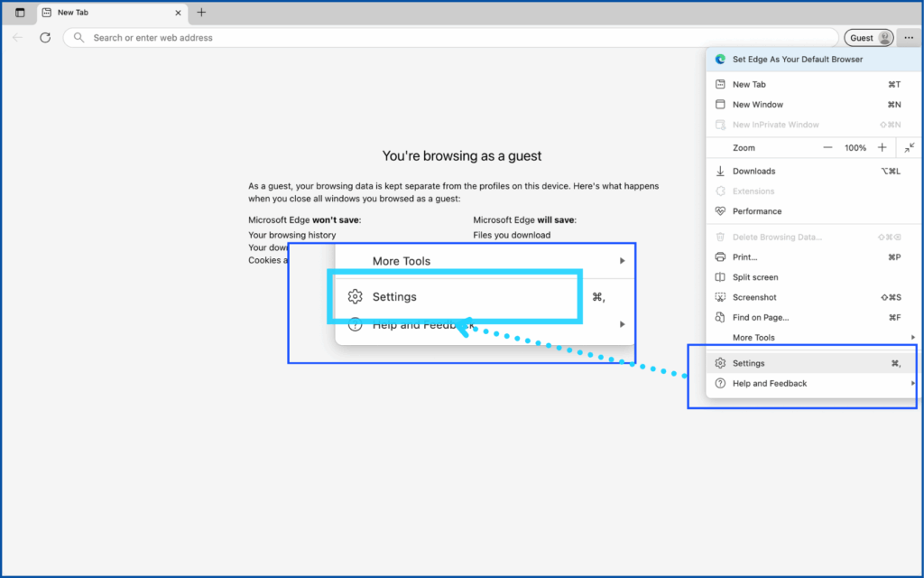
Task: Click the tab actions icon in title bar
Action: point(20,13)
